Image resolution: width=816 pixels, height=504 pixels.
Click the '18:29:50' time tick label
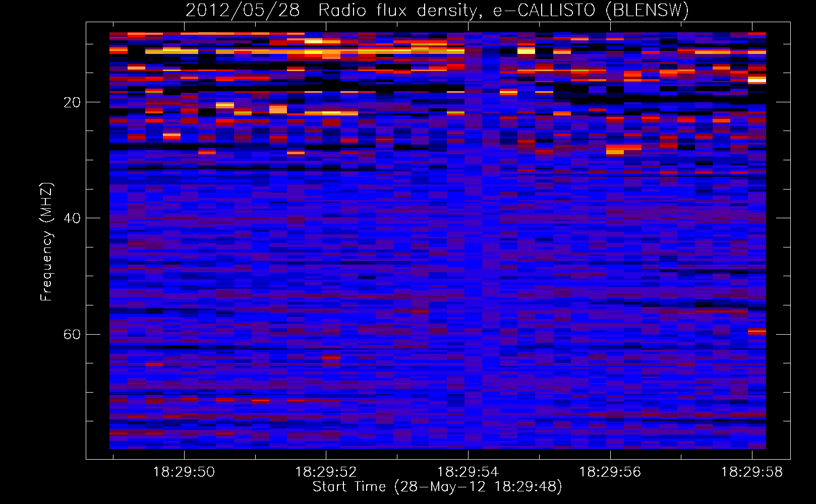[x=184, y=472]
